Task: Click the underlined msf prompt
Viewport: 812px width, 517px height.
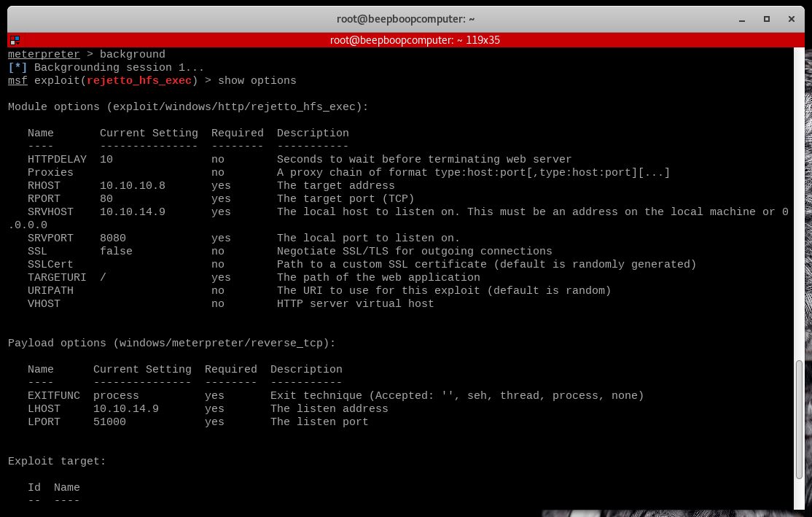Action: click(17, 80)
